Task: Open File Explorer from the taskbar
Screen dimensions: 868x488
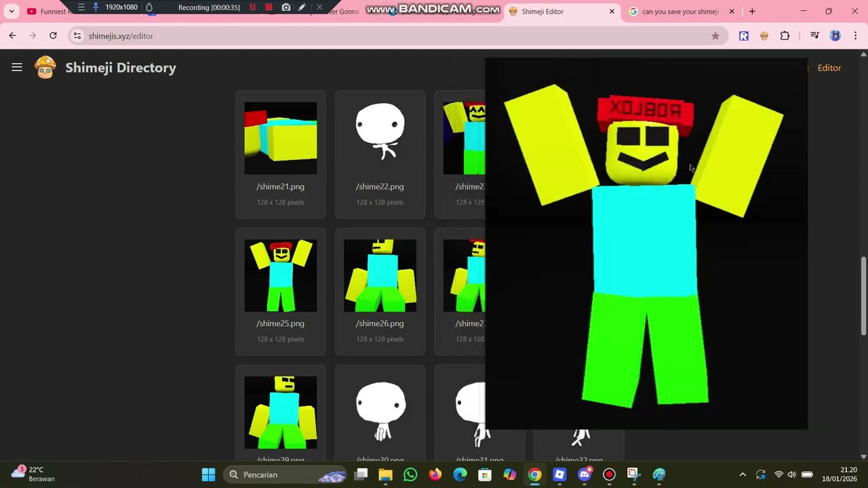Action: click(x=385, y=474)
